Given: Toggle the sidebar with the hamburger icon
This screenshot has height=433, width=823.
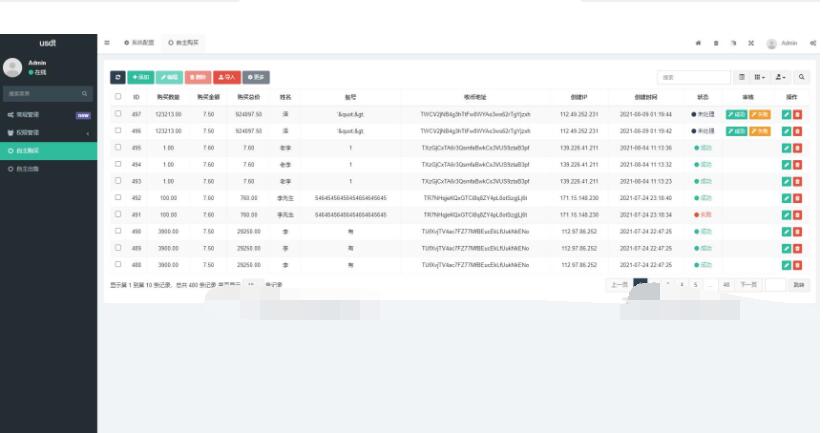Looking at the screenshot, I should pyautogui.click(x=107, y=43).
